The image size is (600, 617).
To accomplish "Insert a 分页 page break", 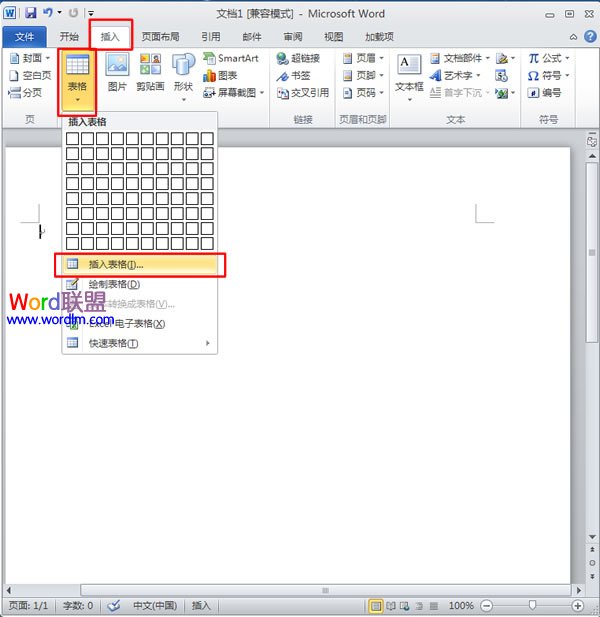I will [25, 93].
